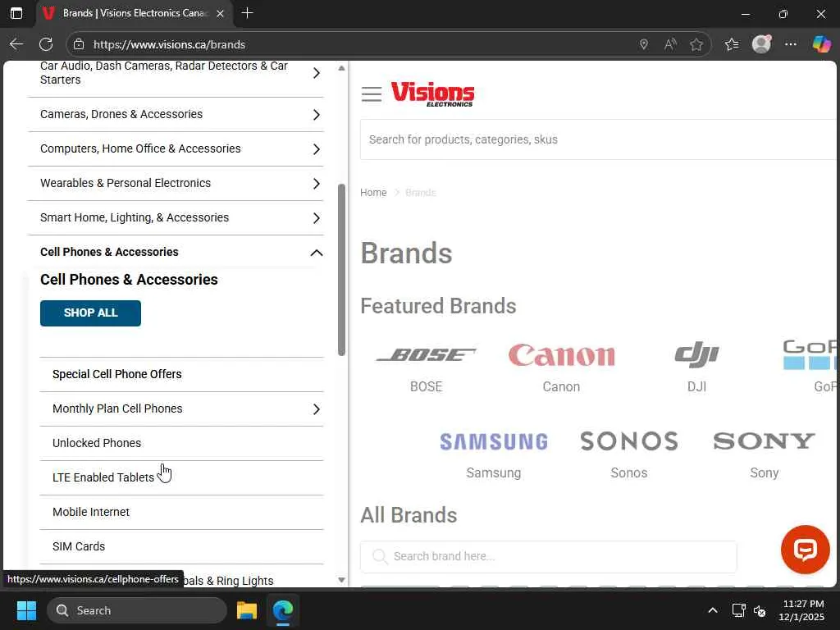This screenshot has height=630, width=840.
Task: Go back using the browser's back arrow
Action: click(x=16, y=44)
